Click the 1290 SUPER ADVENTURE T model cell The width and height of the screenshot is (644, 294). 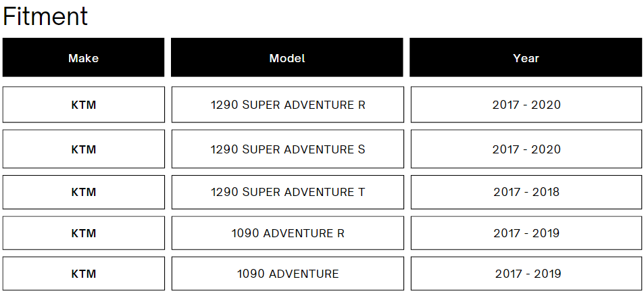pos(287,192)
